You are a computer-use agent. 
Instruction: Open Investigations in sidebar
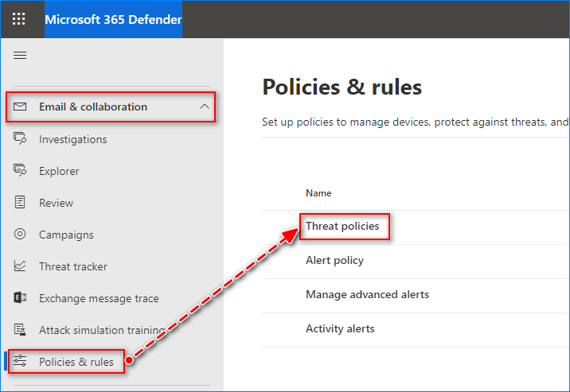73,139
